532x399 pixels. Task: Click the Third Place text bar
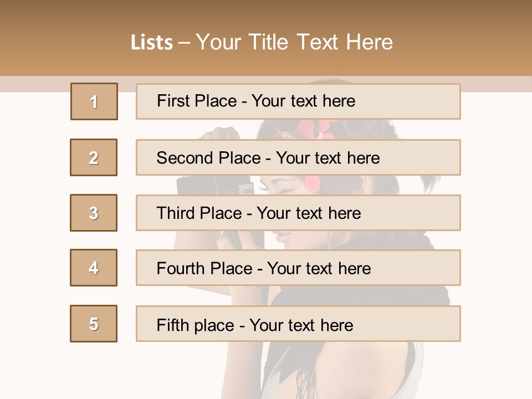tap(298, 213)
